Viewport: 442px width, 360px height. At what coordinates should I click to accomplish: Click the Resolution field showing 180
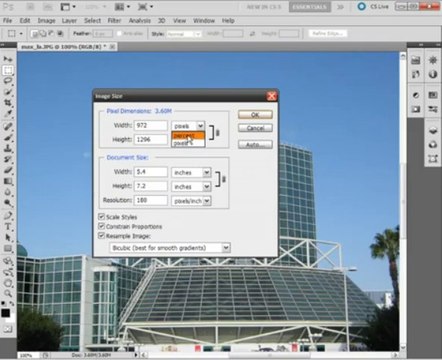151,200
